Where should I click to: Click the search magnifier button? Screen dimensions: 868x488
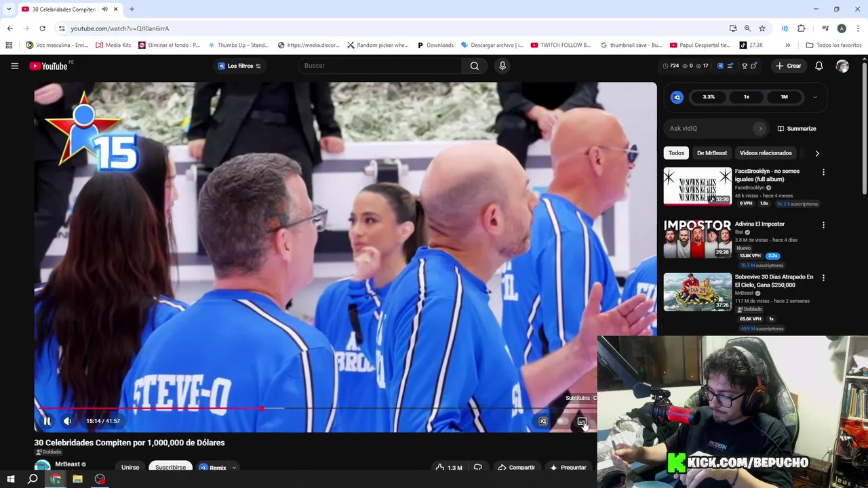pyautogui.click(x=475, y=66)
